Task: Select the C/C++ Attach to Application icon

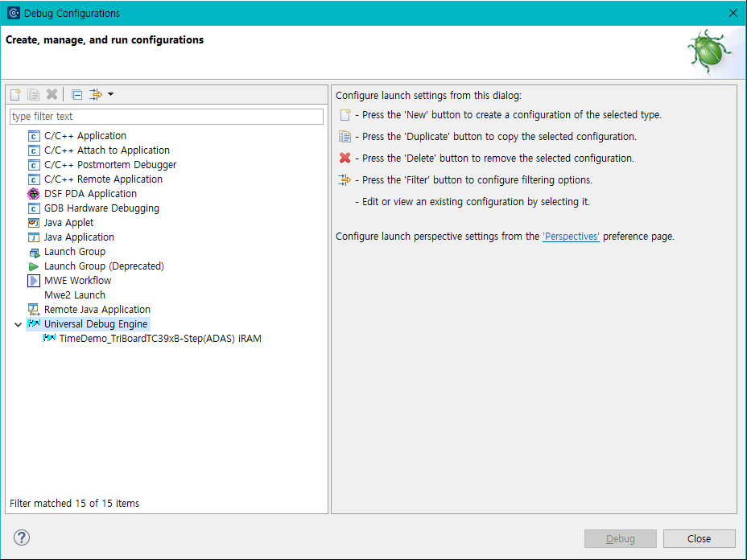Action: (x=33, y=150)
